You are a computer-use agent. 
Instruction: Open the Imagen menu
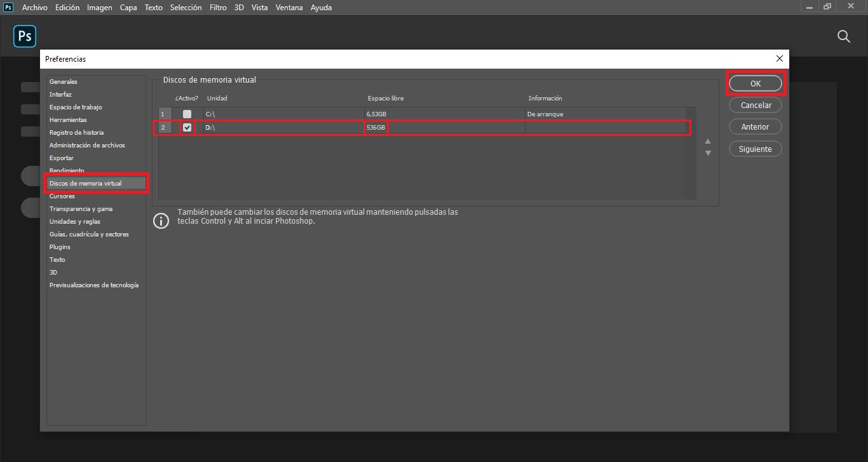100,8
